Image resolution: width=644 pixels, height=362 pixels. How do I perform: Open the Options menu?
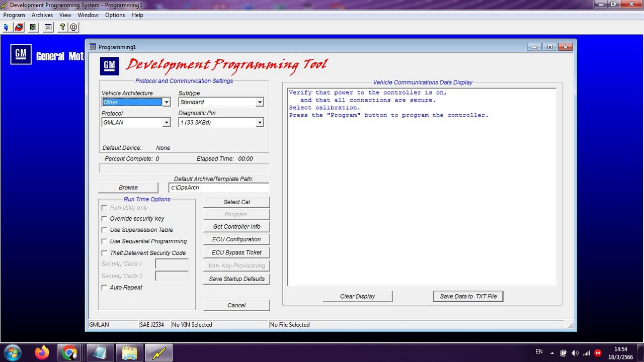[115, 15]
